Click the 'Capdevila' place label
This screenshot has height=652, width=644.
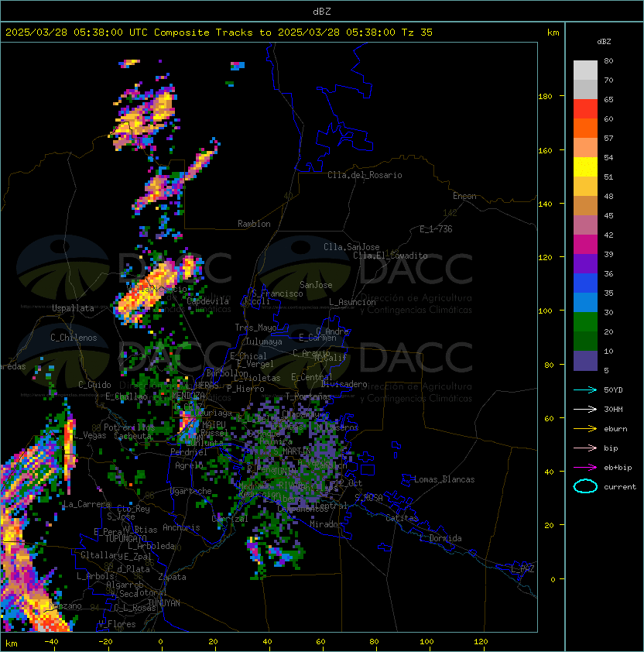tap(207, 301)
